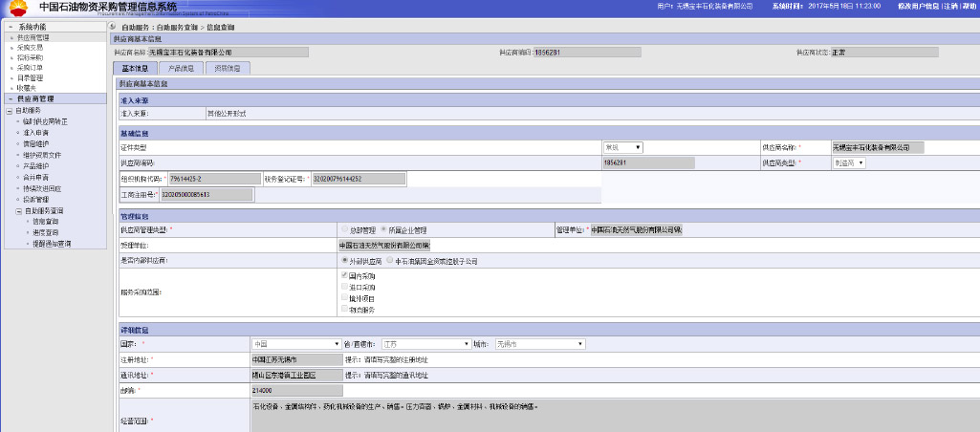
Task: Collapse the 自助服务查询 tree node
Action: click(17, 210)
